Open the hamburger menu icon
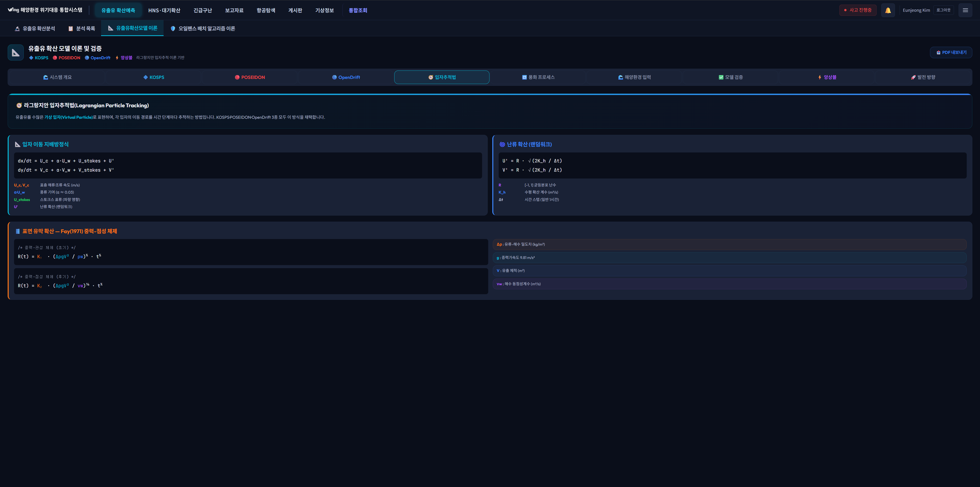This screenshot has height=487, width=980. coord(965,10)
